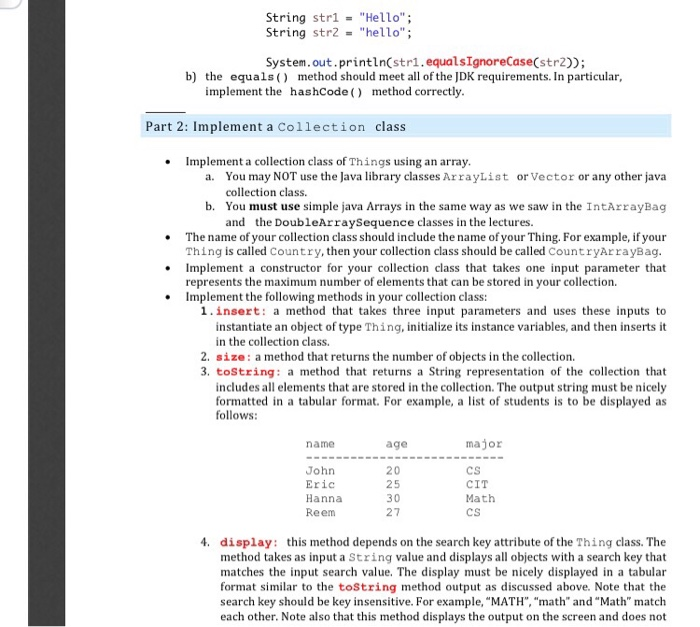Click the 'major' column header in the table
Viewport: 700px width, 627px height.
click(x=484, y=444)
